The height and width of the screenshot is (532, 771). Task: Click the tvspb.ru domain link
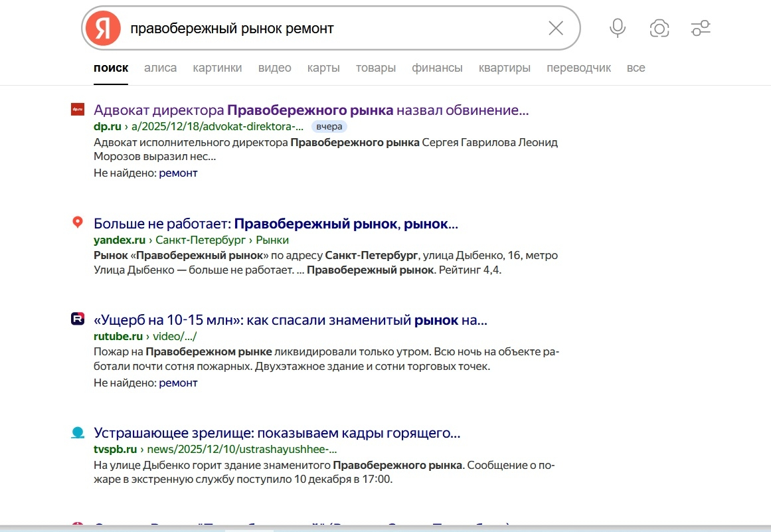(115, 450)
